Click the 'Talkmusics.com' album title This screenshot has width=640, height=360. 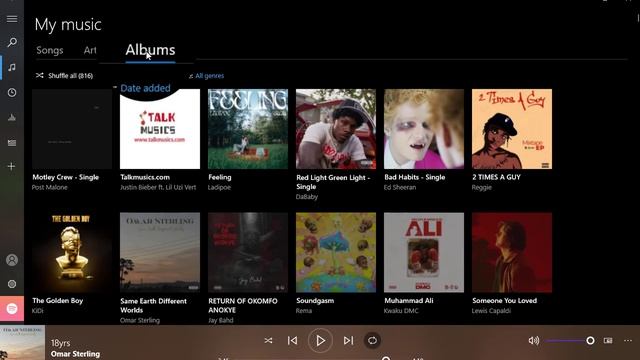pos(145,177)
